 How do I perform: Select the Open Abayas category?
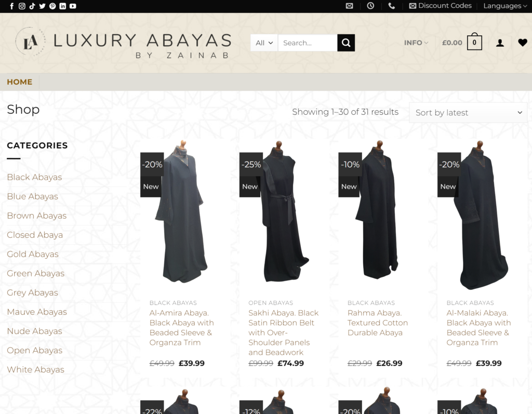(34, 350)
